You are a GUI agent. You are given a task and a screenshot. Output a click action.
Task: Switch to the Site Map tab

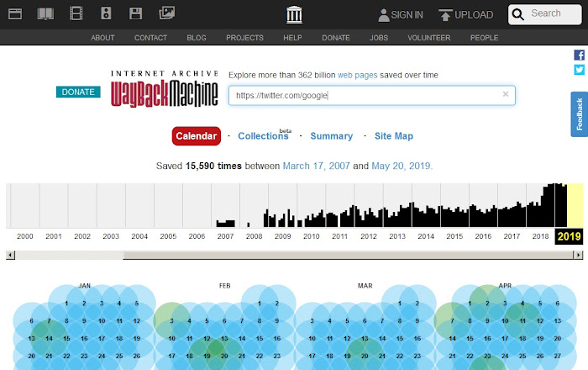point(394,136)
